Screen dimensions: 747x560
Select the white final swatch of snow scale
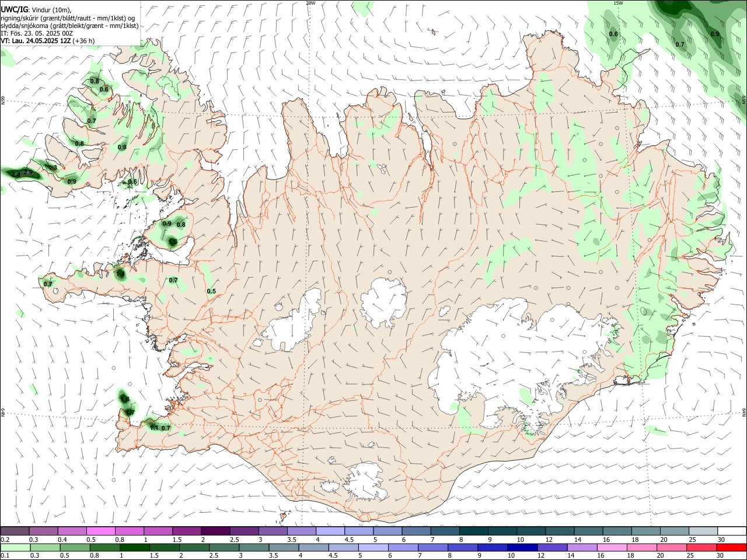pyautogui.click(x=731, y=531)
